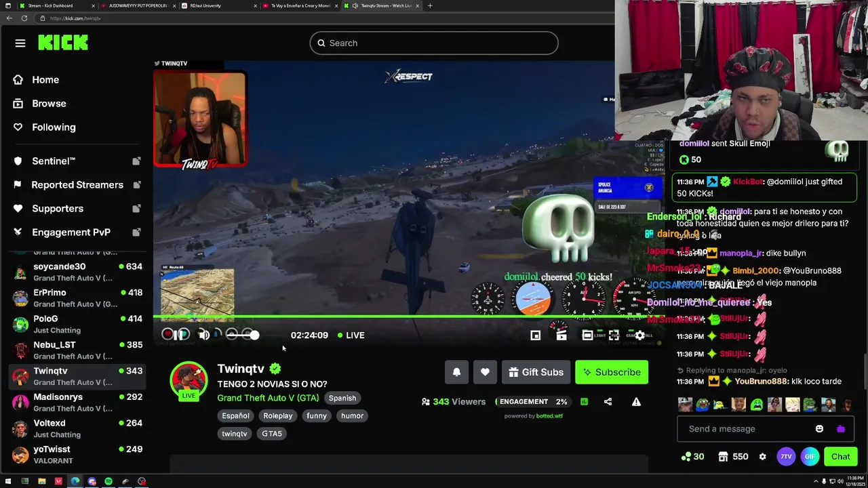Open Voltexd channel in sidebar
This screenshot has width=868, height=488.
77,428
